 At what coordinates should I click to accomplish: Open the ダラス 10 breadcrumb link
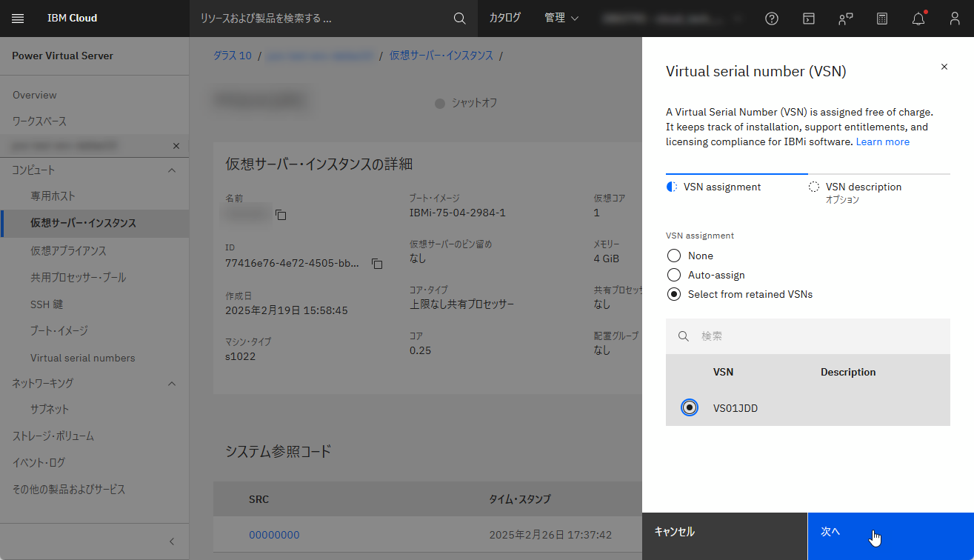[233, 56]
